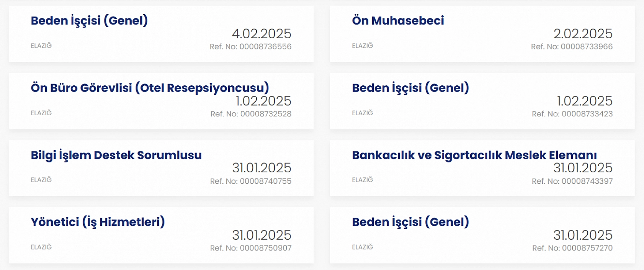Click ELAZIĞ location under Yönetici (İş Hizmetleri)
Image resolution: width=644 pixels, height=270 pixels.
41,247
